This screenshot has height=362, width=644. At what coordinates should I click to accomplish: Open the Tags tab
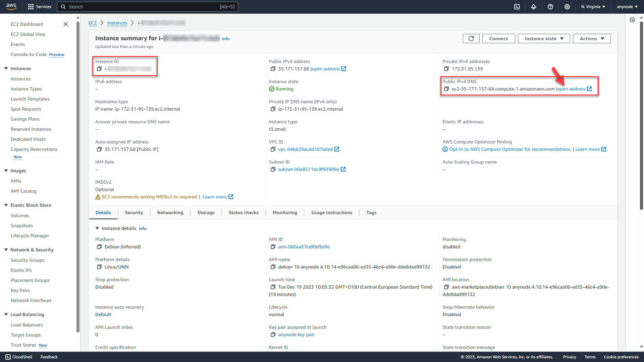point(371,213)
